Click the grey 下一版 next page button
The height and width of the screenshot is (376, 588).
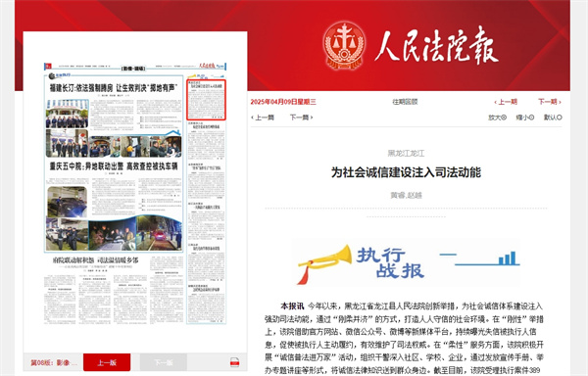click(x=164, y=362)
